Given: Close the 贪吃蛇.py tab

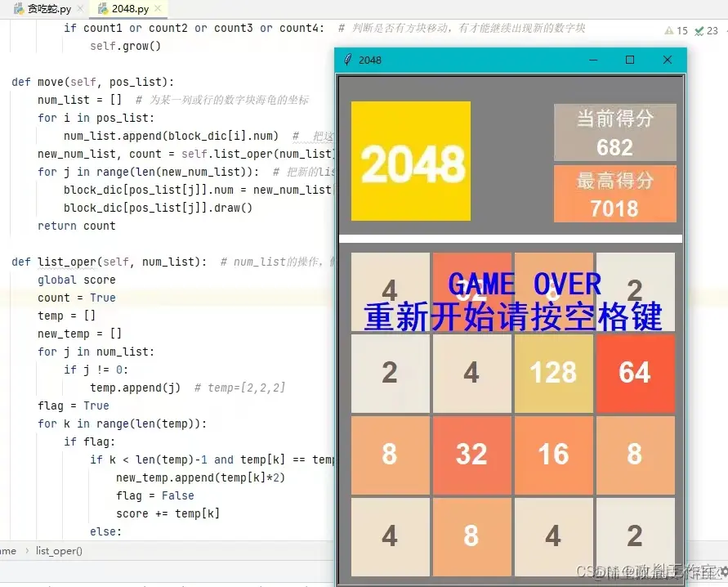Looking at the screenshot, I should [80, 8].
